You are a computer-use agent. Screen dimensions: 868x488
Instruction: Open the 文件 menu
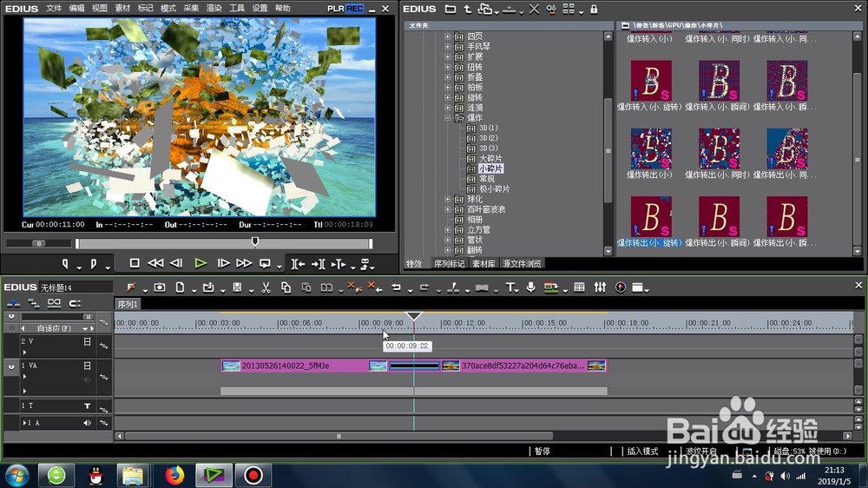coord(54,9)
